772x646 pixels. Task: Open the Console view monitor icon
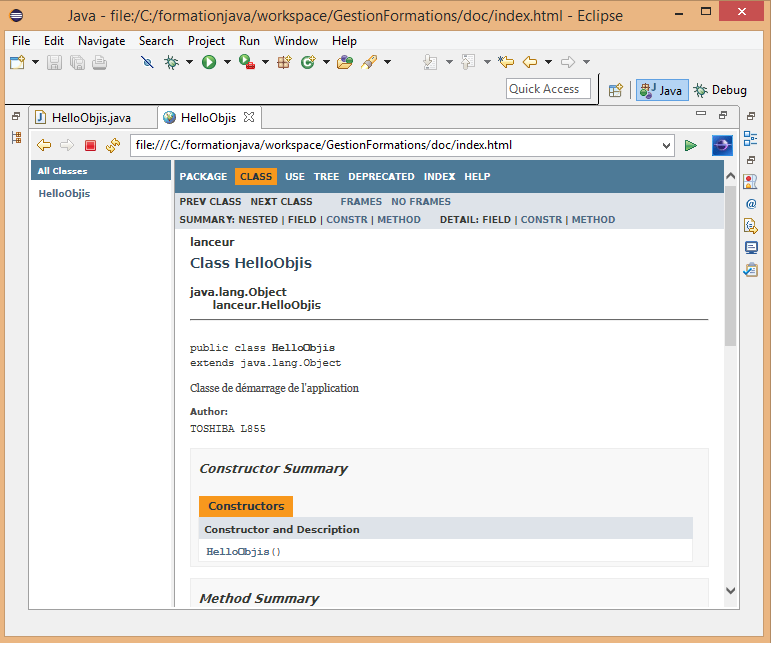pos(751,247)
